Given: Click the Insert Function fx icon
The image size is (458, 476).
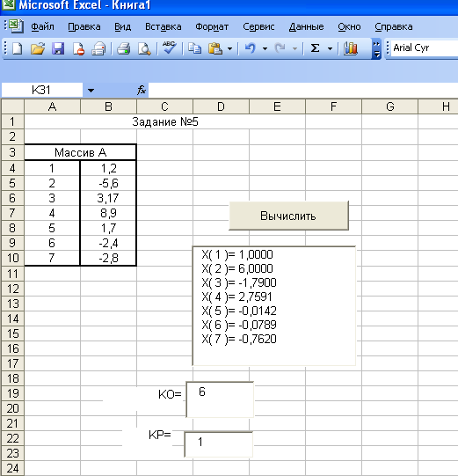Looking at the screenshot, I should [141, 90].
